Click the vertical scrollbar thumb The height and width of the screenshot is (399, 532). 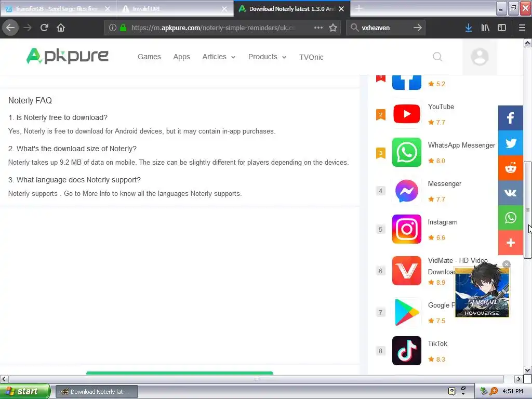[x=527, y=210]
